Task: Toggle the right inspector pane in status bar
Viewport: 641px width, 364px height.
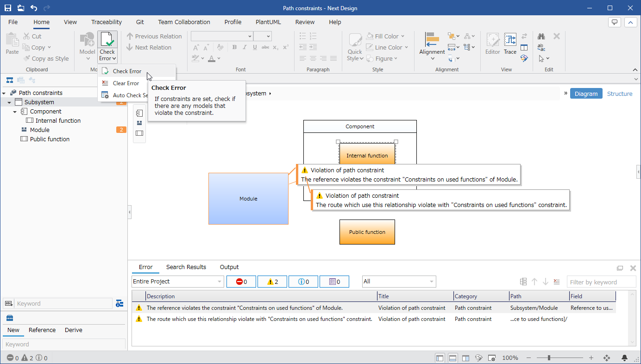Action: click(466, 358)
